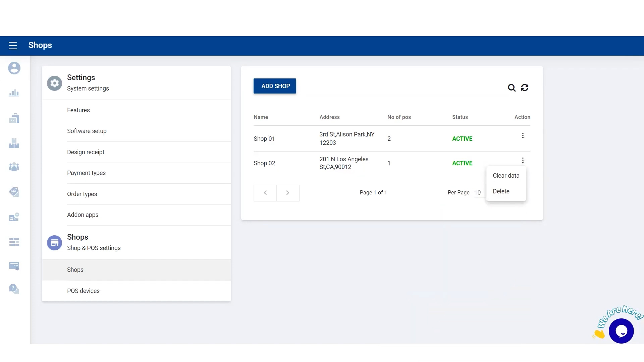Open POS devices settings
The width and height of the screenshot is (644, 362).
coord(83,291)
